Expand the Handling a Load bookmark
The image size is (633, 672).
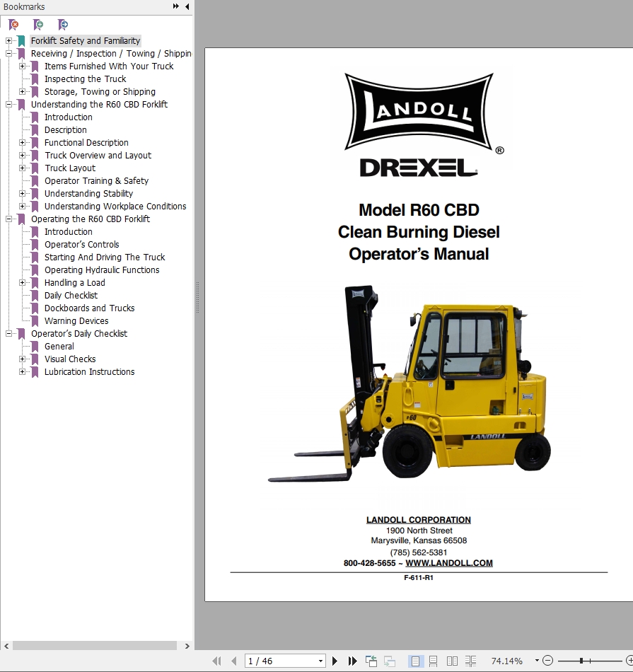(x=23, y=282)
